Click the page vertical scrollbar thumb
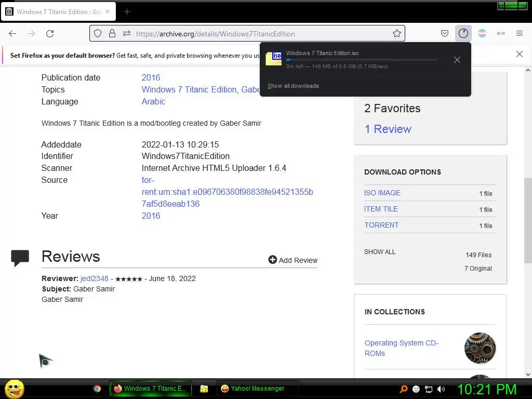This screenshot has height=399, width=532. 528,220
